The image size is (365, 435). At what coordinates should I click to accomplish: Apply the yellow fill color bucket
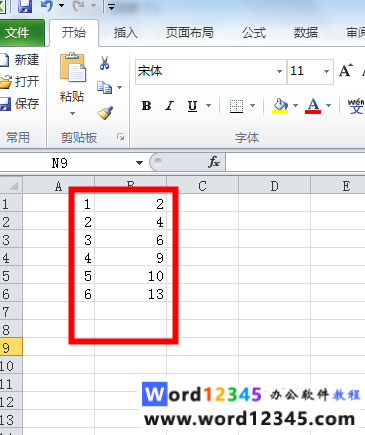pyautogui.click(x=280, y=106)
